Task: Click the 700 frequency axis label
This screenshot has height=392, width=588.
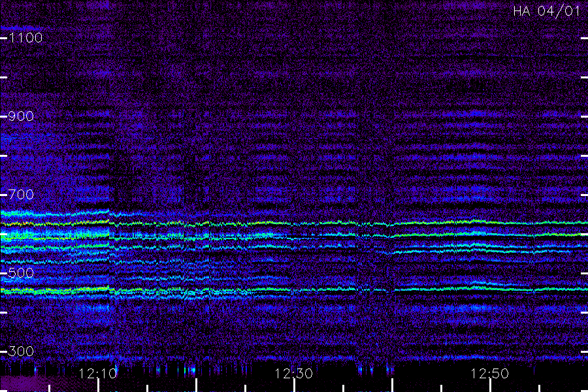Action: click(x=21, y=195)
